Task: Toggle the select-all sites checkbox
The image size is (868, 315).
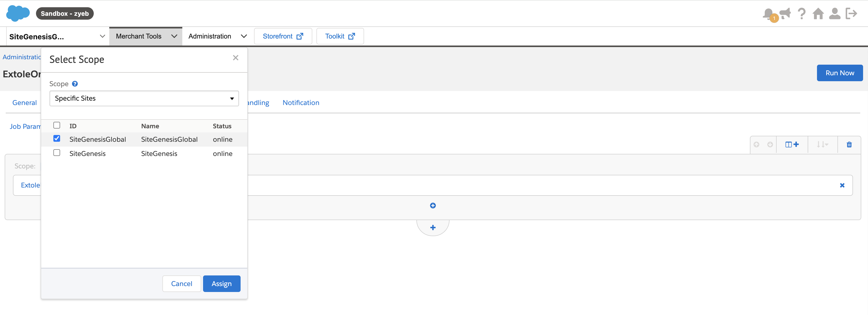Action: 57,125
